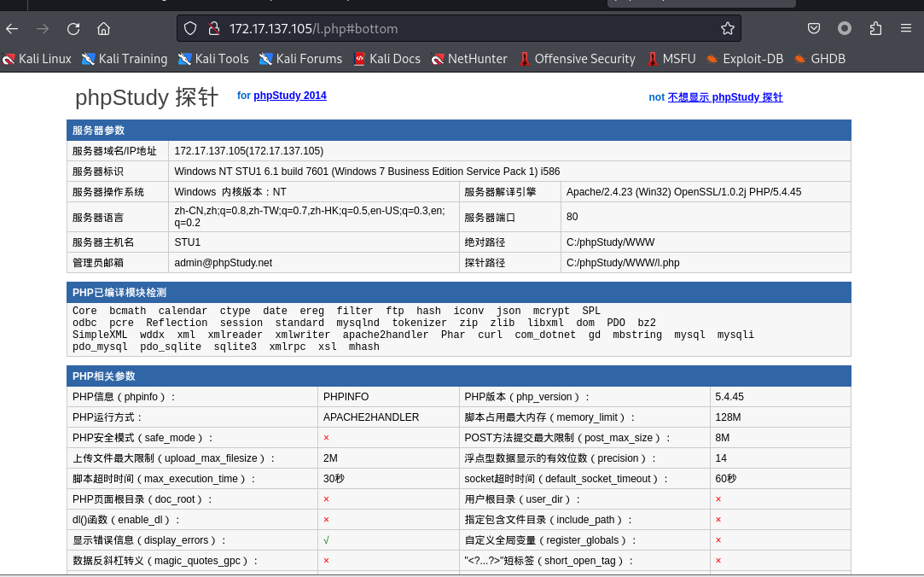This screenshot has height=577, width=924.
Task: Click the apache2handler module name
Action: (x=386, y=335)
